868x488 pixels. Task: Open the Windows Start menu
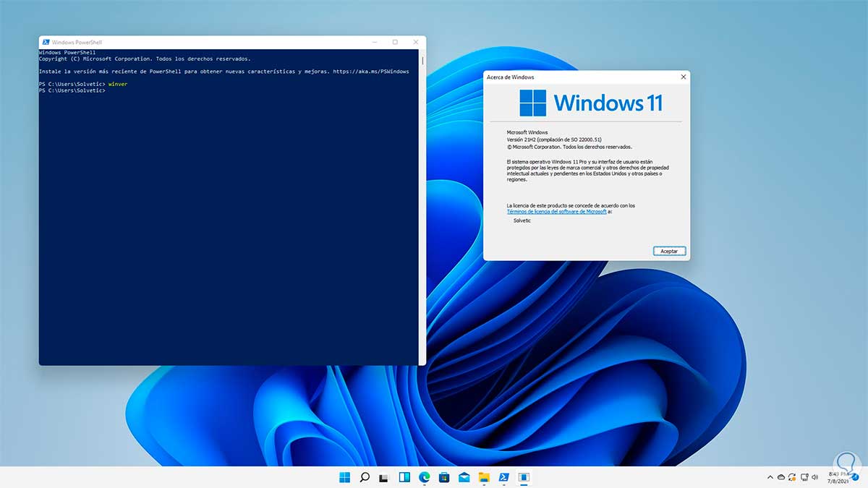(x=345, y=477)
